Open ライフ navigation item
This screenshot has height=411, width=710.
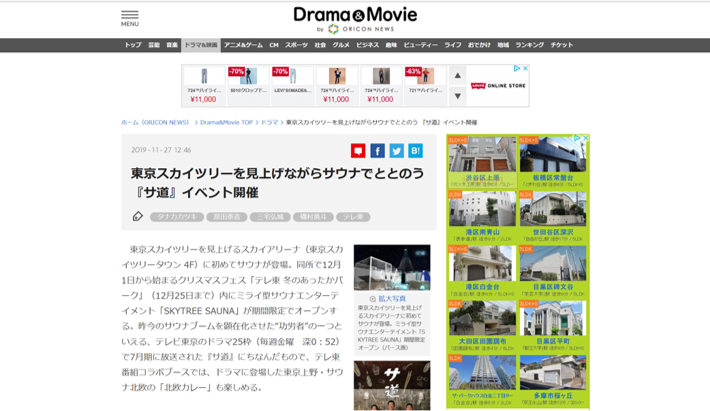[453, 45]
